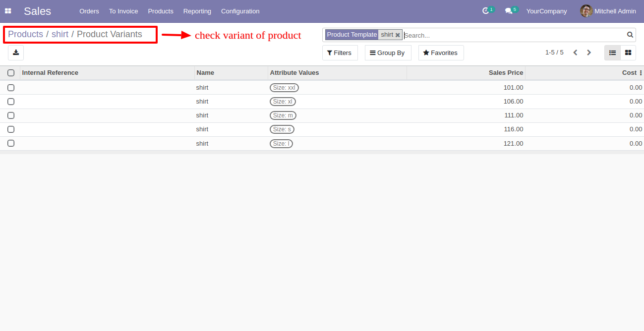
Task: Click the Size: xl tag
Action: click(x=283, y=102)
